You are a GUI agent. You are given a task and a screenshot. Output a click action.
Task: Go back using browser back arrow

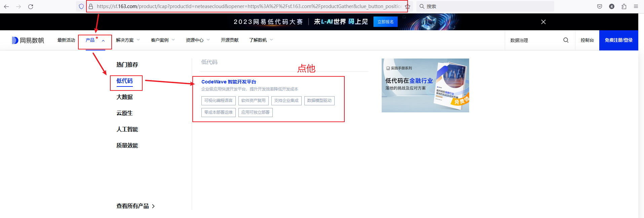coord(6,6)
